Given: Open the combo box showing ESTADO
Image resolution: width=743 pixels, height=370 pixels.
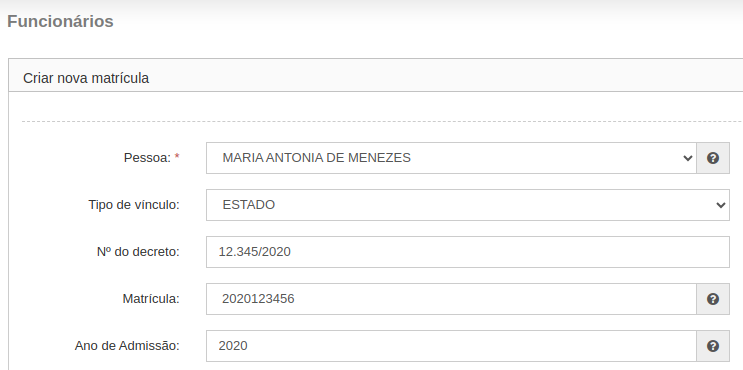Looking at the screenshot, I should (x=468, y=205).
